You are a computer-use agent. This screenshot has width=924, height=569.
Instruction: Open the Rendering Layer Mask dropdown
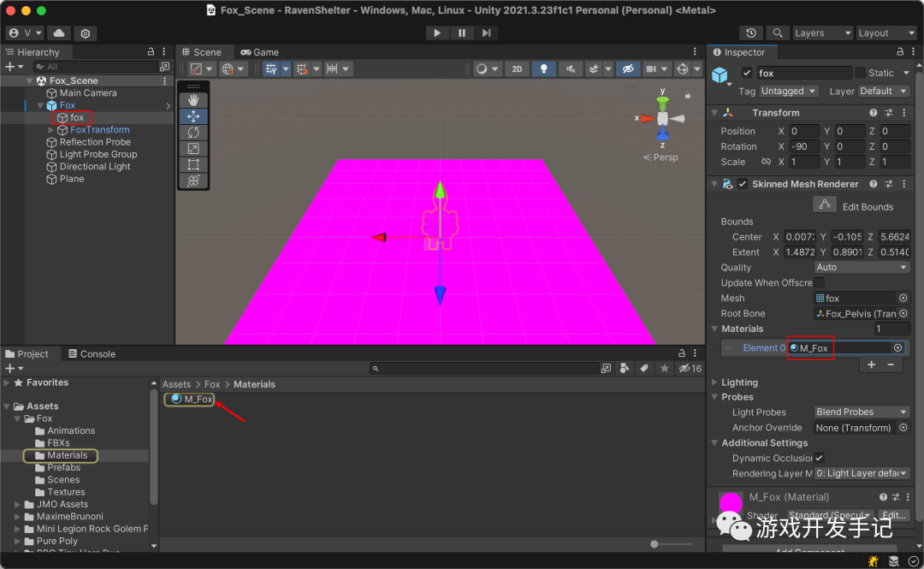pyautogui.click(x=862, y=473)
